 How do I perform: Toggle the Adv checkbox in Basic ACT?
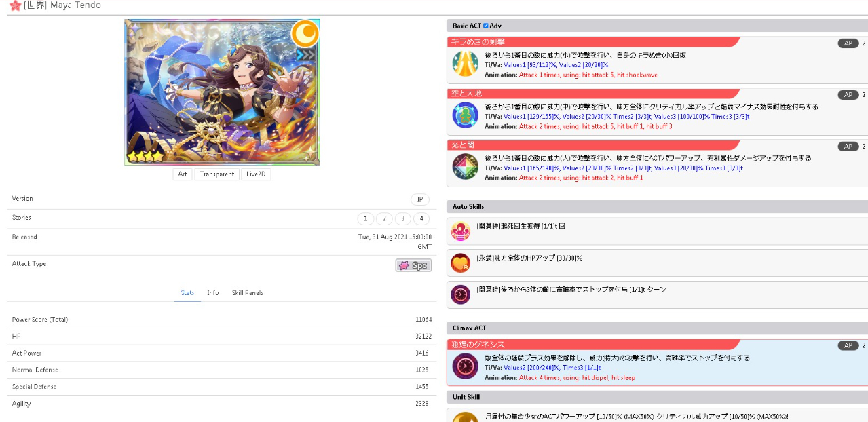(x=486, y=26)
